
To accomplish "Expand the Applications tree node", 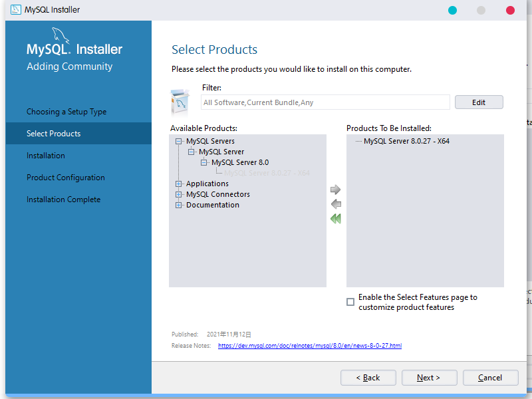I will tap(178, 184).
